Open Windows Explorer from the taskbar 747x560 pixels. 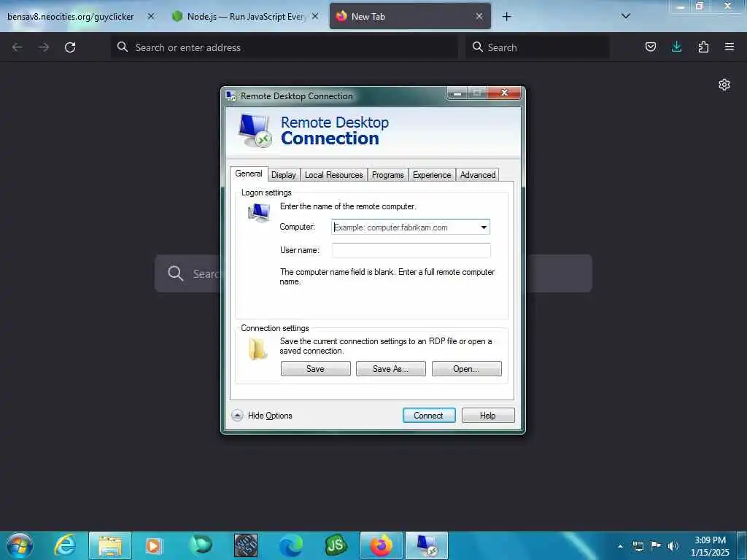pyautogui.click(x=110, y=545)
